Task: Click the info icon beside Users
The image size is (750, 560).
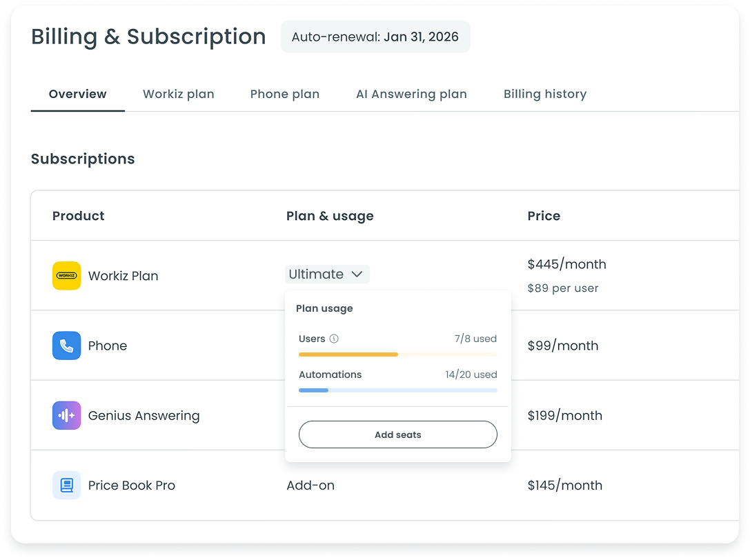Action: (334, 339)
